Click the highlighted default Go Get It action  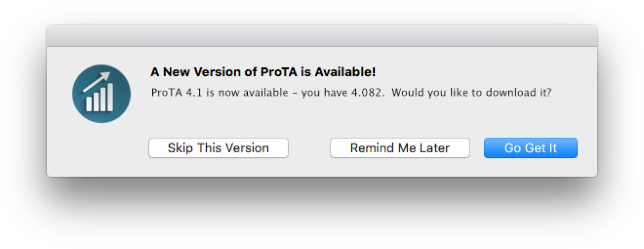coord(530,148)
